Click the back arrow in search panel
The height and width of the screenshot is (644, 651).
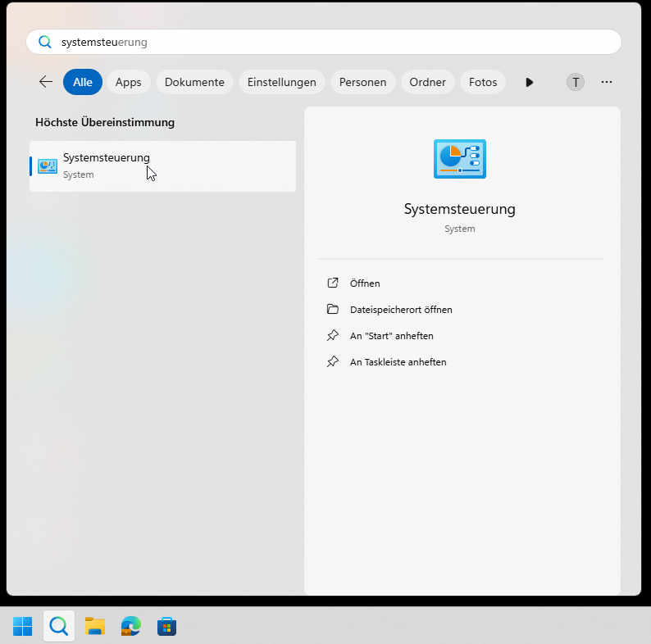[x=46, y=82]
